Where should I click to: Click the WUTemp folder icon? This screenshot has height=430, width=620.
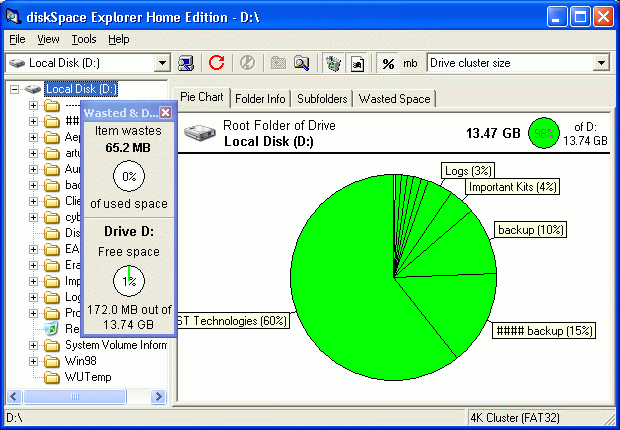(51, 377)
